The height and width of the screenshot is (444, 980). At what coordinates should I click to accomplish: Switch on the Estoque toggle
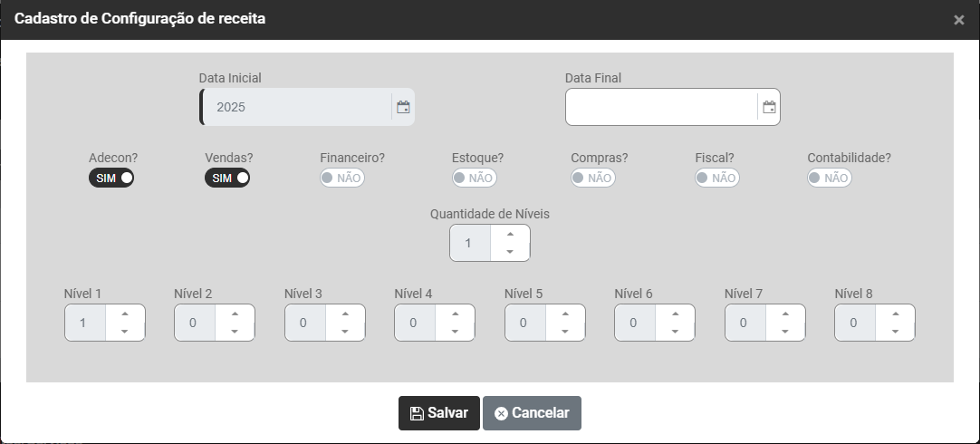coord(474,178)
